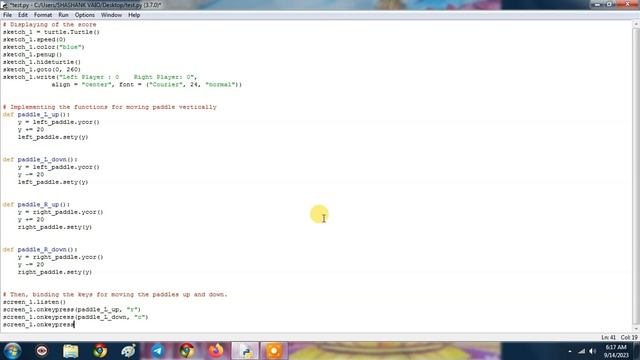Open the Help menu
Viewport: 640px width, 360px height.
(134, 15)
